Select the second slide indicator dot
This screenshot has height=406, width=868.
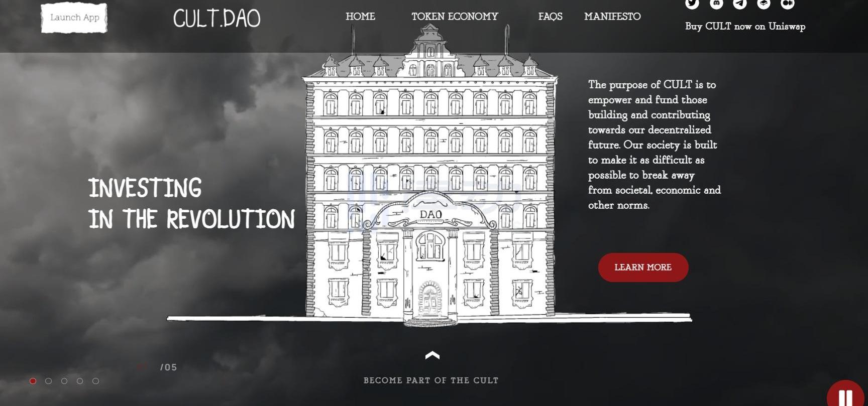49,381
